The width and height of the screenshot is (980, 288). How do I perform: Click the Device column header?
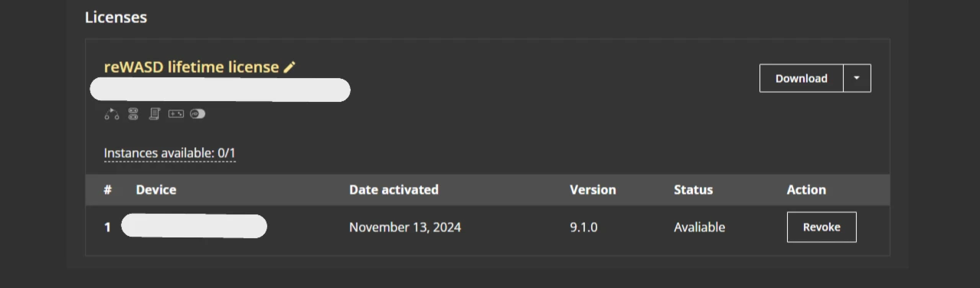[x=156, y=190]
